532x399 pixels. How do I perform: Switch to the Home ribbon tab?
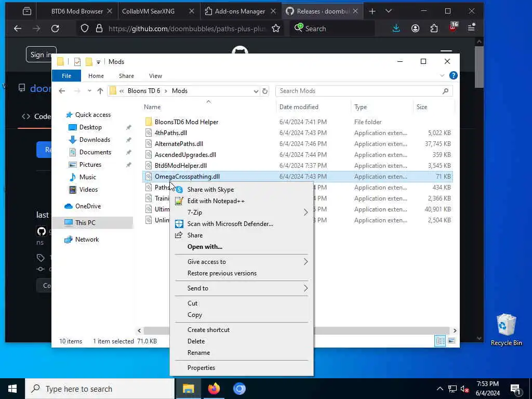point(96,76)
